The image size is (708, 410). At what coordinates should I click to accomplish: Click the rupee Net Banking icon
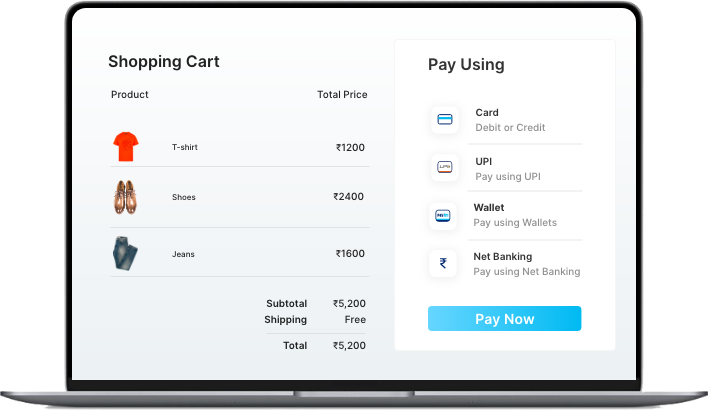(x=443, y=263)
